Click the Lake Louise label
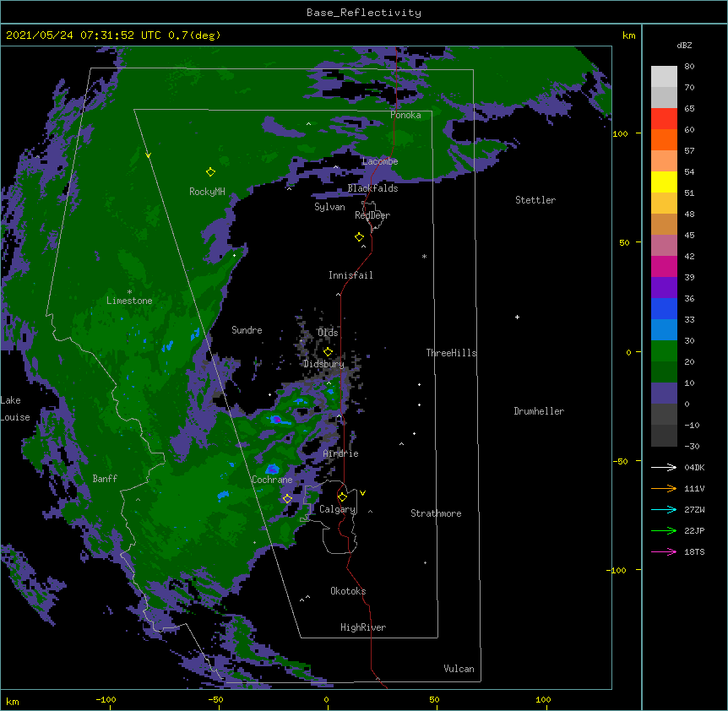 (x=15, y=409)
